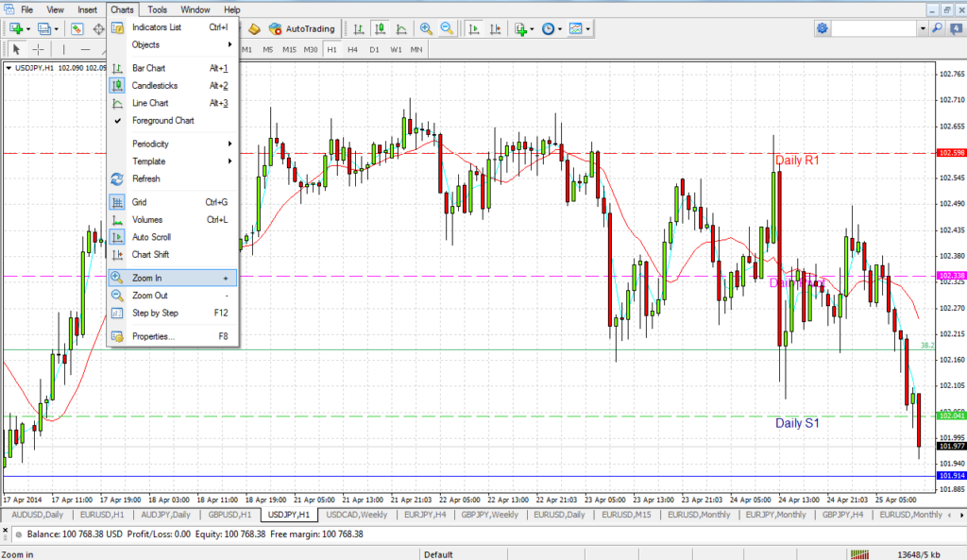967x560 pixels.
Task: Click the Zoom In magnifier toolbar icon
Action: click(x=426, y=28)
